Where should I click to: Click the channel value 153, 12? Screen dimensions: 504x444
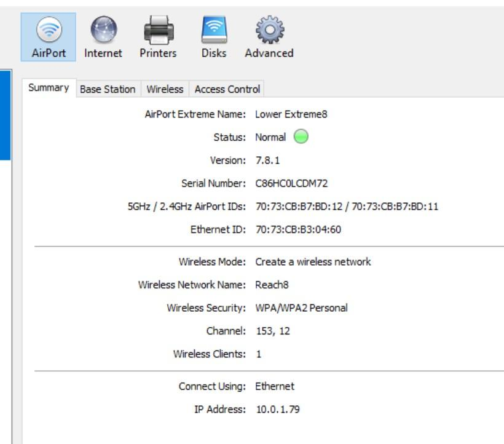(273, 331)
